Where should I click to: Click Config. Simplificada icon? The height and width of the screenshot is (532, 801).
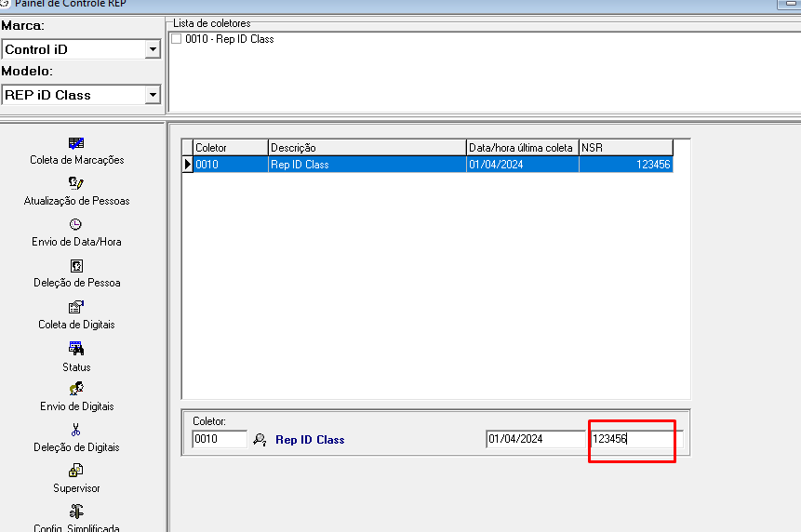click(x=76, y=512)
